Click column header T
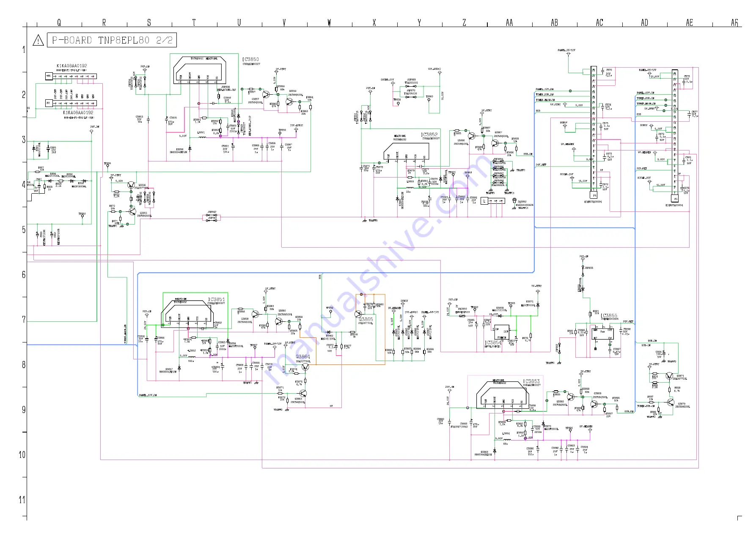 tap(194, 22)
